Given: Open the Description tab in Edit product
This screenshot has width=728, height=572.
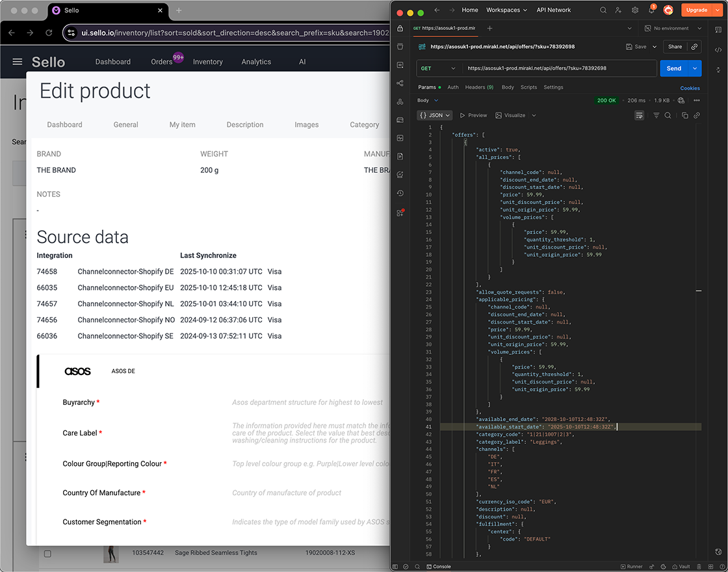Looking at the screenshot, I should [x=244, y=125].
